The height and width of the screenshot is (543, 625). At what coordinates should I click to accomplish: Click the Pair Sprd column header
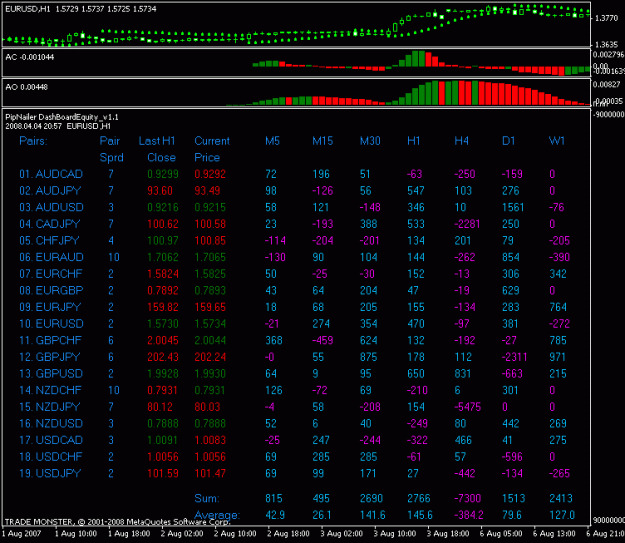pyautogui.click(x=111, y=149)
